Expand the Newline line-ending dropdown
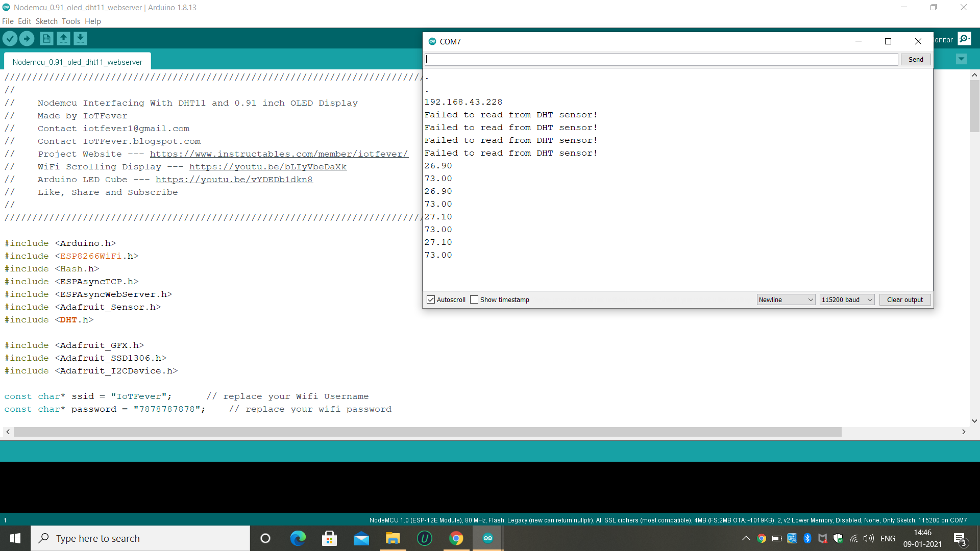Image resolution: width=980 pixels, height=551 pixels. pyautogui.click(x=786, y=299)
